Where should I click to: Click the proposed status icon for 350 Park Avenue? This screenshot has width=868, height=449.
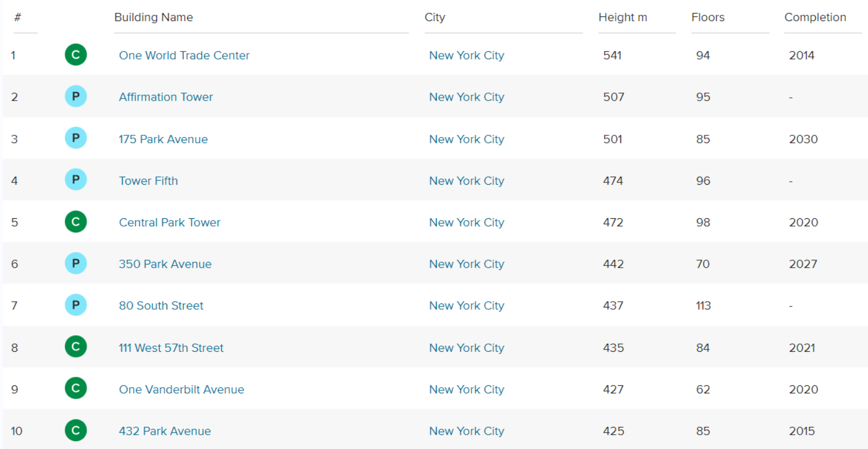point(76,263)
